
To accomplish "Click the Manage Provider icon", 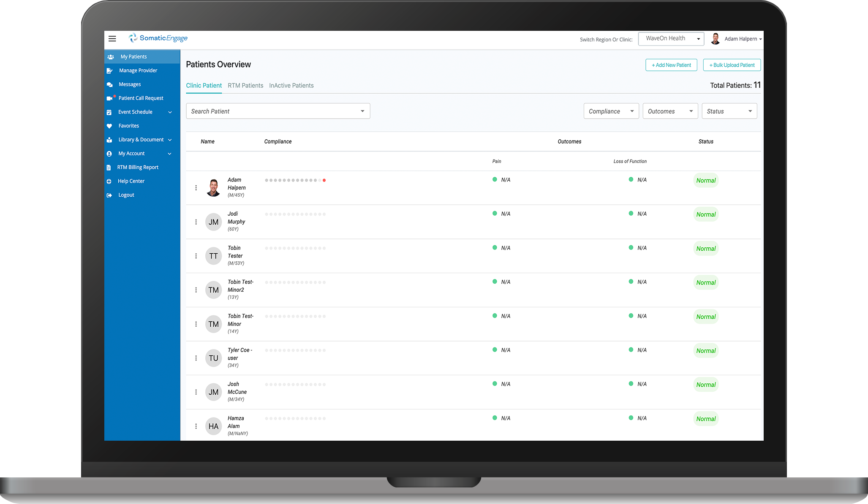I will (109, 70).
